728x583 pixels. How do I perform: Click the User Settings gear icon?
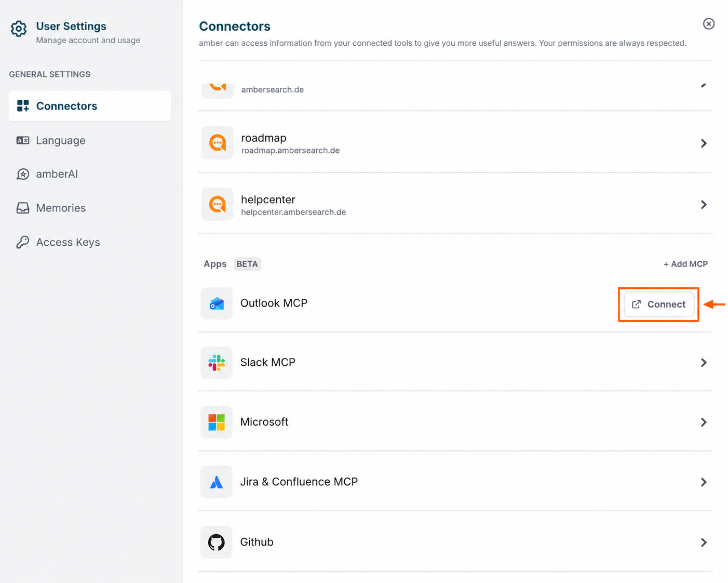[x=19, y=29]
